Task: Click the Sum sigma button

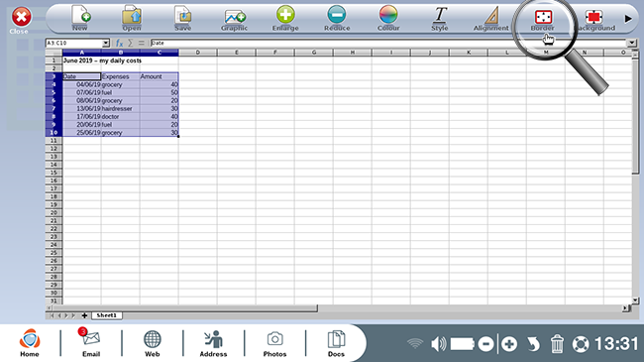Action: tap(130, 43)
